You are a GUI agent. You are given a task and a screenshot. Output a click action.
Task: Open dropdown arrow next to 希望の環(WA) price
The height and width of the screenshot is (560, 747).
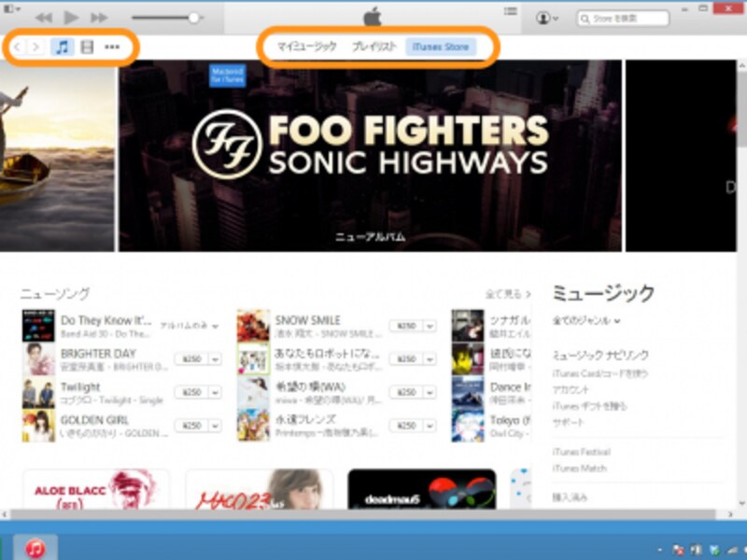[430, 392]
